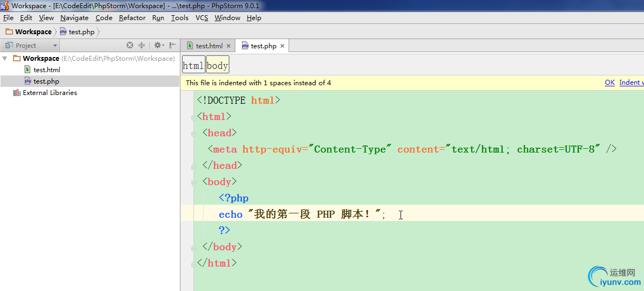
Task: Click fold marker at closing head tag
Action: coord(193,167)
